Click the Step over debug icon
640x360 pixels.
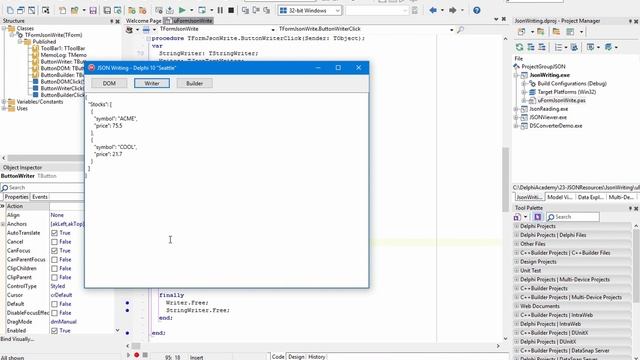tap(256, 10)
